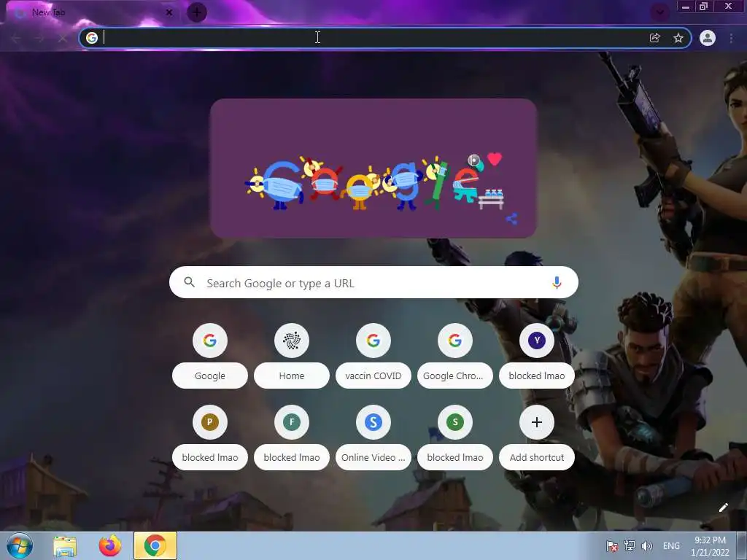Click the Online Video ... label
Image resolution: width=747 pixels, height=560 pixels.
373,457
